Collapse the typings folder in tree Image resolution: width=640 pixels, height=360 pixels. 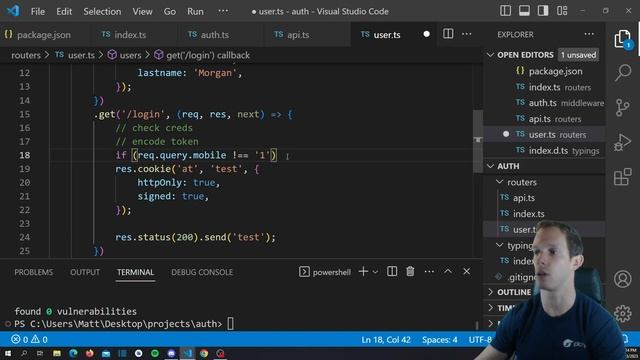pyautogui.click(x=500, y=245)
